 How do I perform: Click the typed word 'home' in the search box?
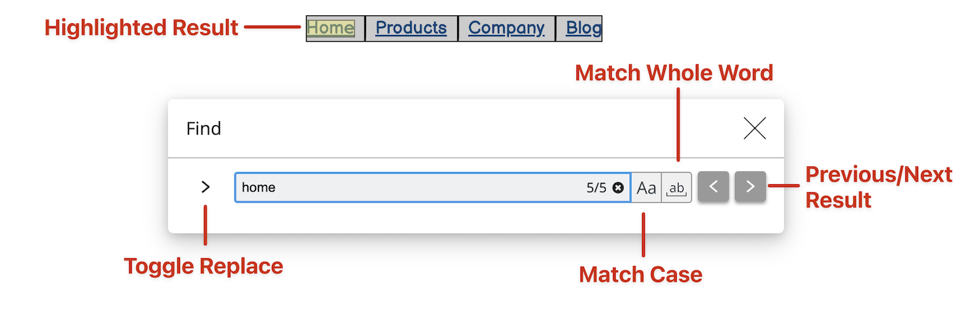pyautogui.click(x=258, y=188)
